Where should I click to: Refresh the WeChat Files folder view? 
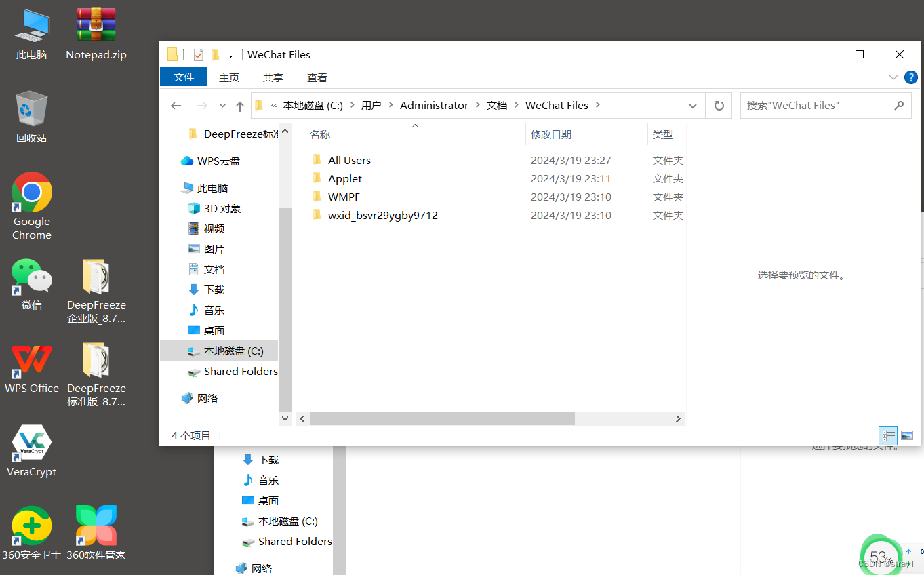719,106
